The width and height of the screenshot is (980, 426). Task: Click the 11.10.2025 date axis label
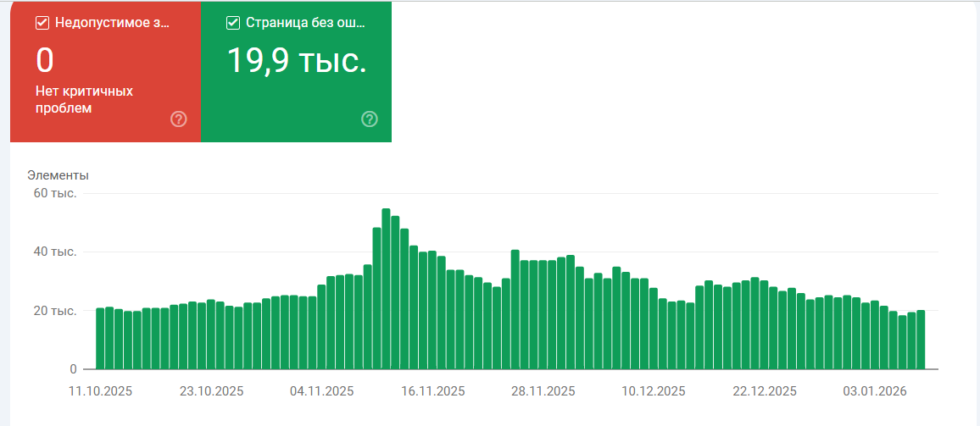tap(100, 391)
